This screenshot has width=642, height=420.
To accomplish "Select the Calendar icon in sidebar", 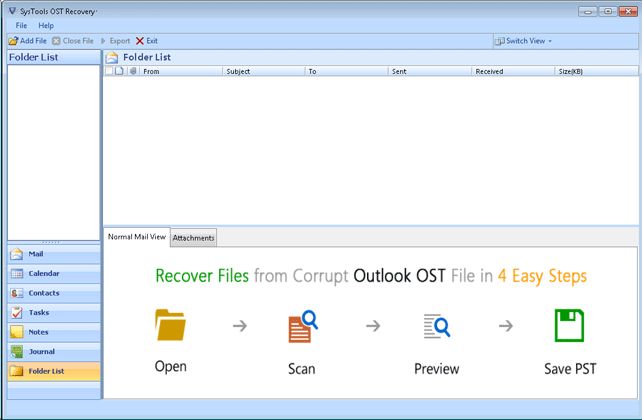I will pyautogui.click(x=17, y=273).
